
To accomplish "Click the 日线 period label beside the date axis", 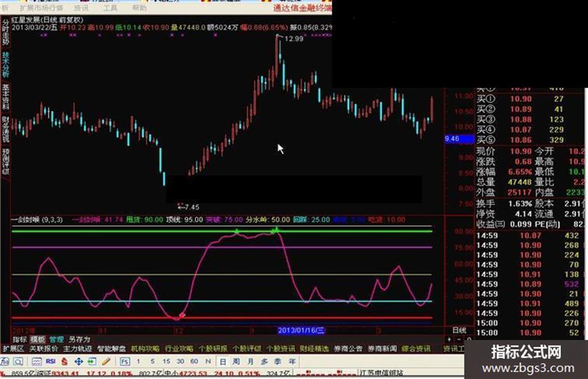I will [459, 330].
